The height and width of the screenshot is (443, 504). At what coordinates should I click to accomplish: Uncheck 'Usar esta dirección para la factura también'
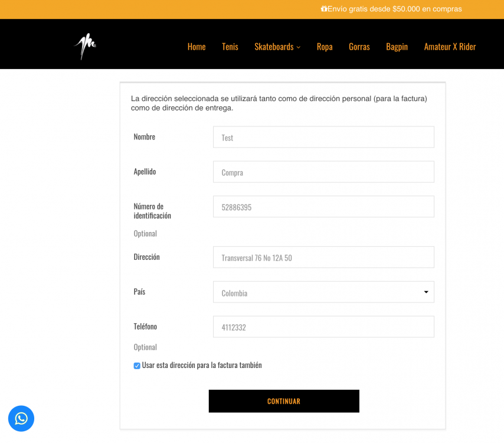click(136, 366)
